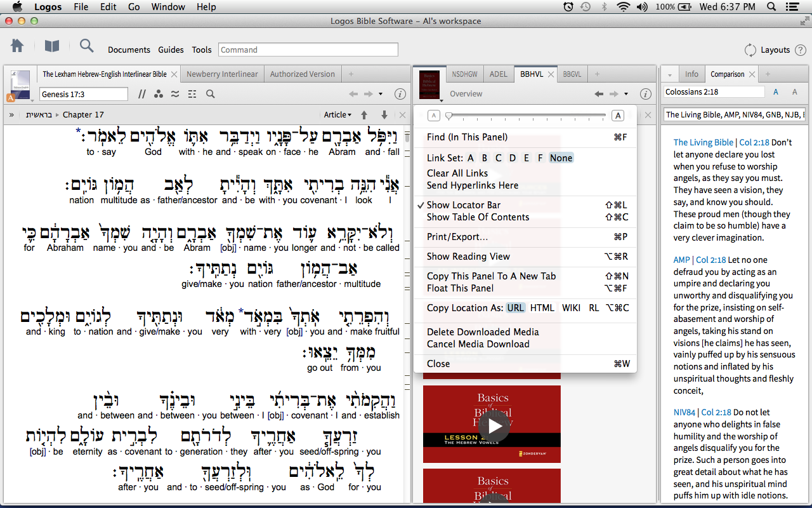The width and height of the screenshot is (812, 508).
Task: Set Link Set to E
Action: click(x=527, y=158)
